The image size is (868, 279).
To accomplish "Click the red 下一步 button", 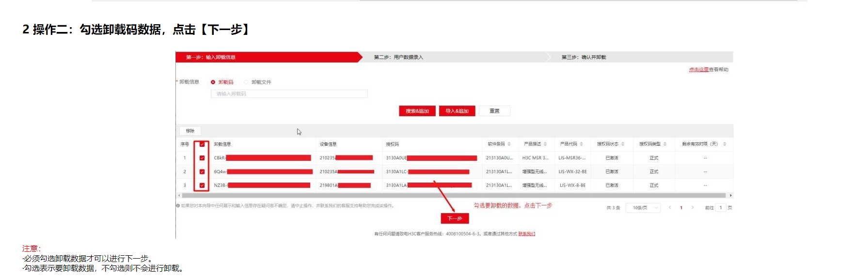I will pos(455,218).
